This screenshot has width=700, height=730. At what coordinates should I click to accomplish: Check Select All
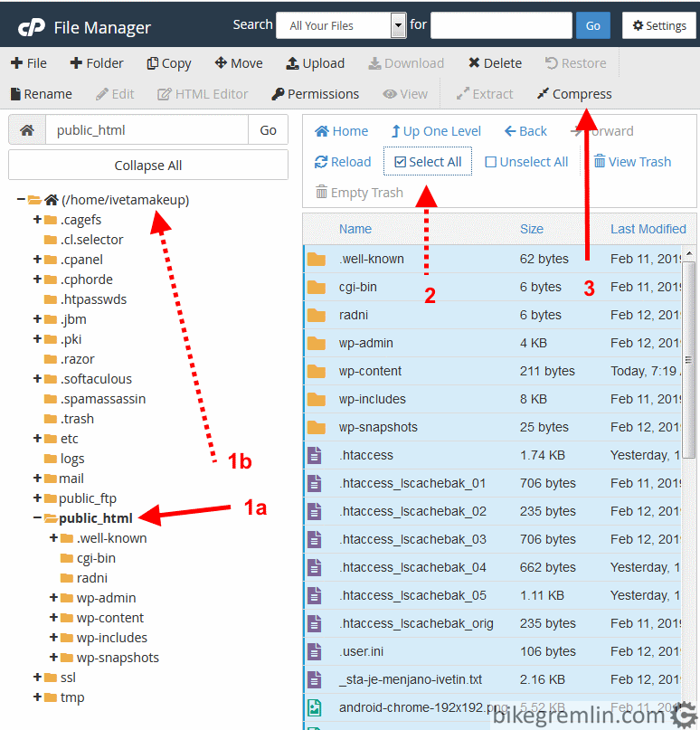428,162
